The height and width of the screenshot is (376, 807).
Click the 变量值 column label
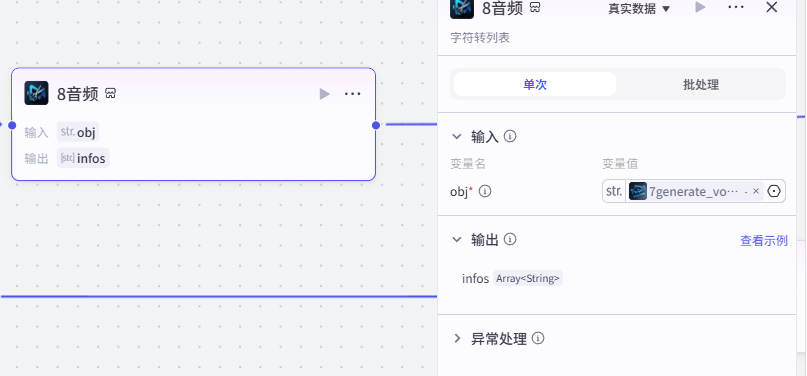coord(620,164)
